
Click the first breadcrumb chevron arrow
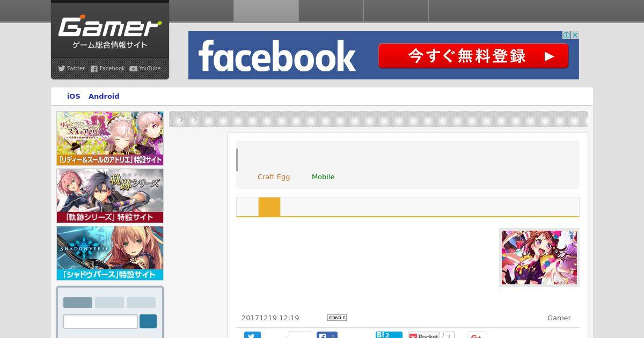(x=182, y=120)
